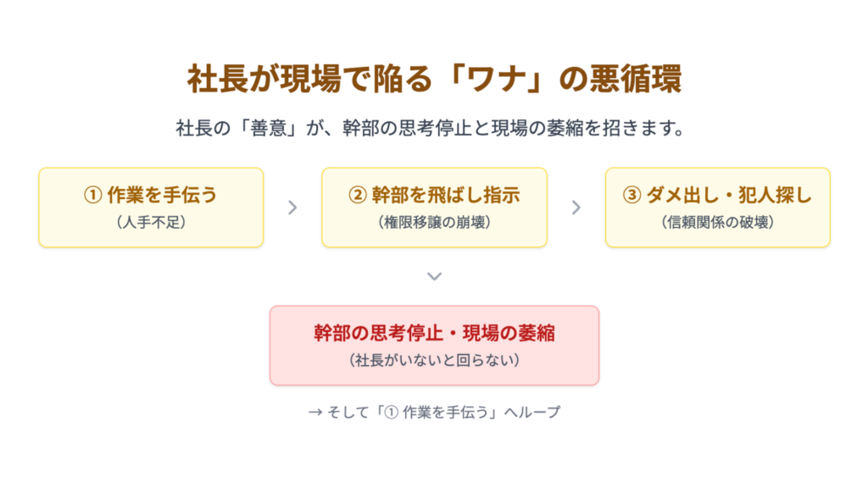Screen dimensions: 868x488
Task: Click the red 幹部の思考停止・現場の萎縮 heading
Action: (x=434, y=333)
